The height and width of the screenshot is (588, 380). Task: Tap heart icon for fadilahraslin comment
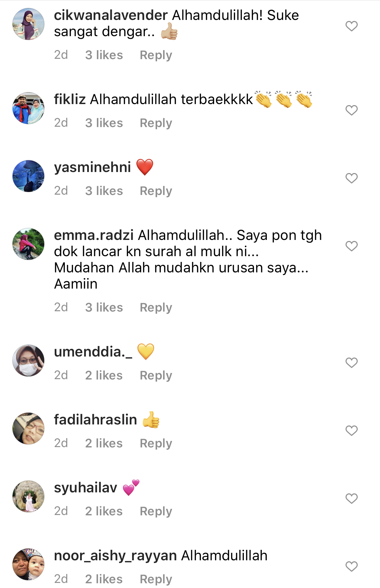(351, 431)
